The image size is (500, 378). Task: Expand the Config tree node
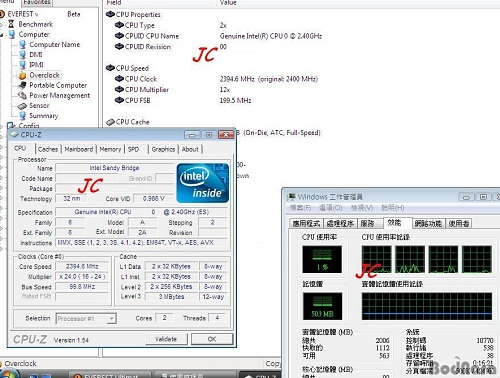point(2,126)
